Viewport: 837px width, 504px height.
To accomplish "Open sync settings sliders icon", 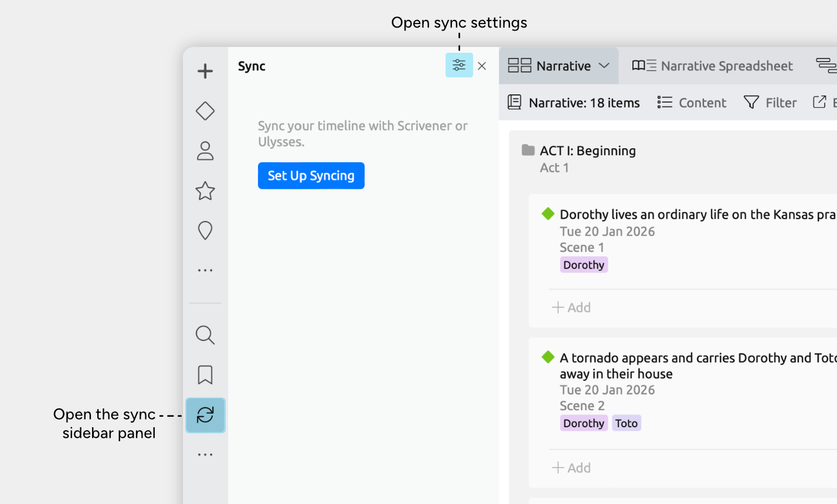I will click(459, 66).
